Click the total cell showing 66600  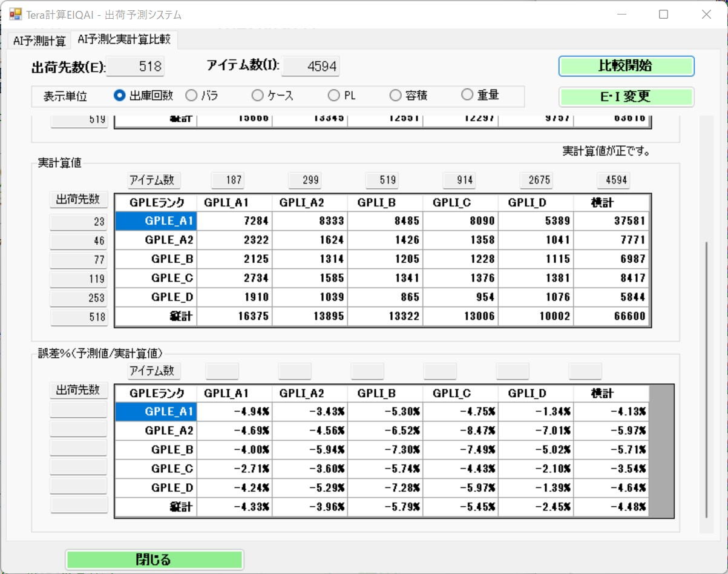611,316
